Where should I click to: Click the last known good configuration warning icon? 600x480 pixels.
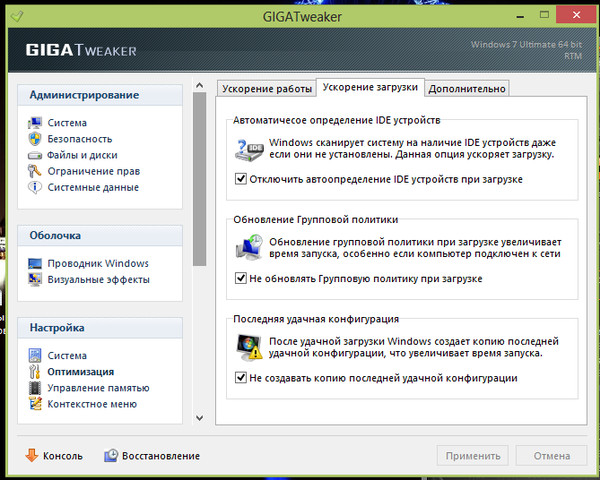(249, 347)
